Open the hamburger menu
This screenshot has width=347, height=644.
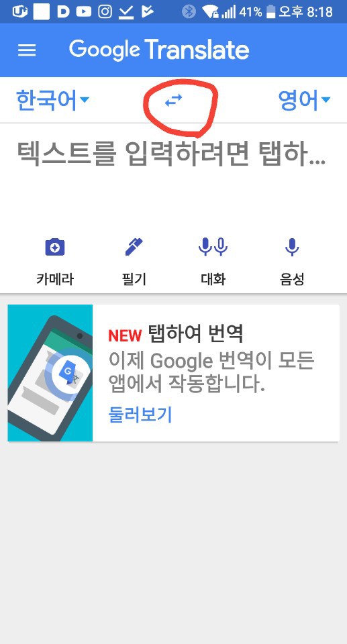click(x=27, y=50)
